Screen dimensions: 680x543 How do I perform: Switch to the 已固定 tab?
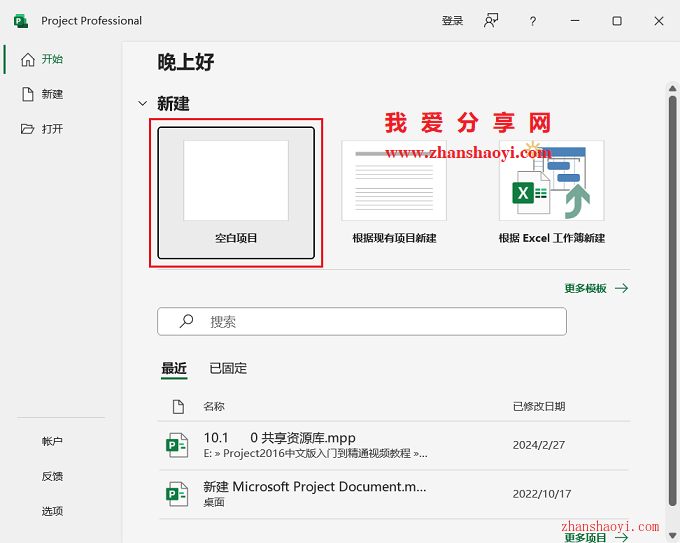228,368
